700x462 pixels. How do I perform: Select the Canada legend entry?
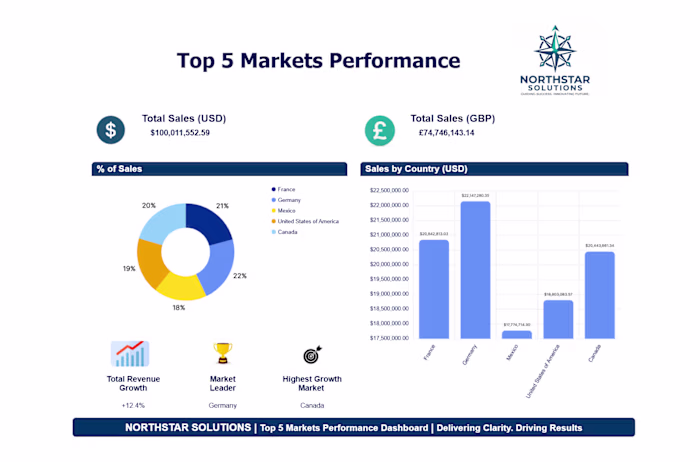pos(284,232)
